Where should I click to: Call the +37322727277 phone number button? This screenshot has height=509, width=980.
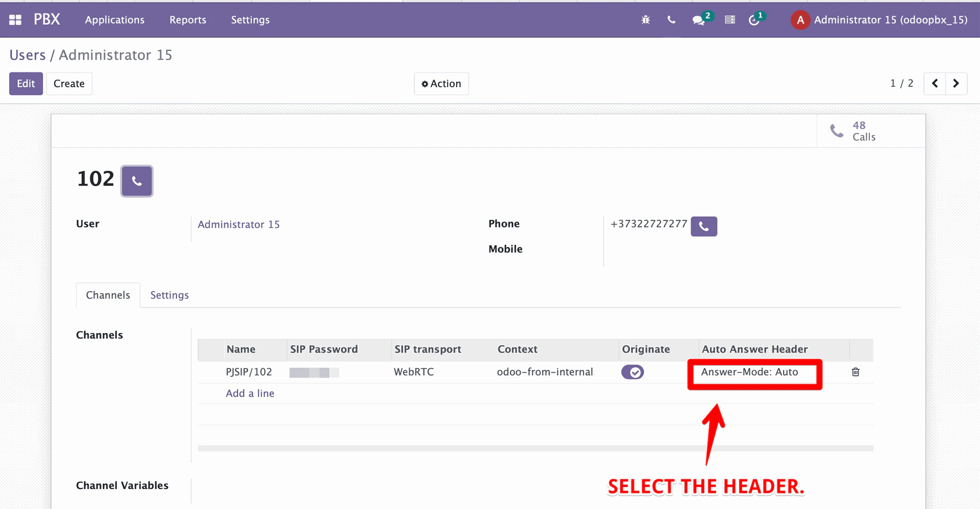[704, 226]
